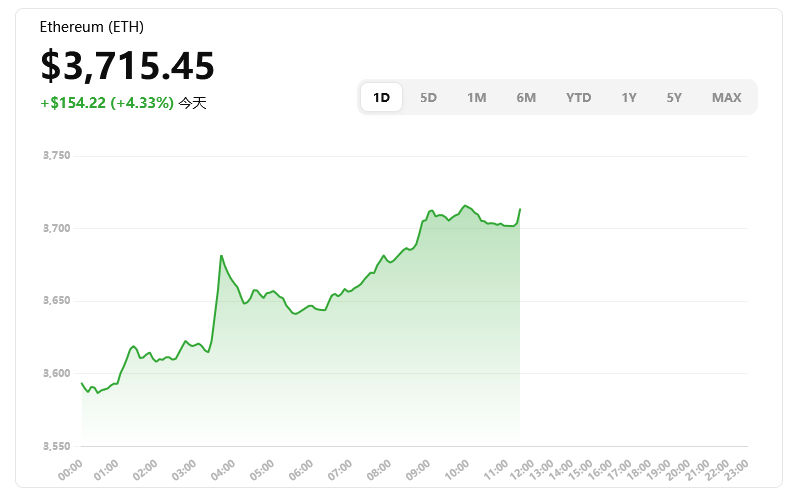This screenshot has height=496, width=791.
Task: Click the 00:00 time axis label
Action: [x=71, y=468]
